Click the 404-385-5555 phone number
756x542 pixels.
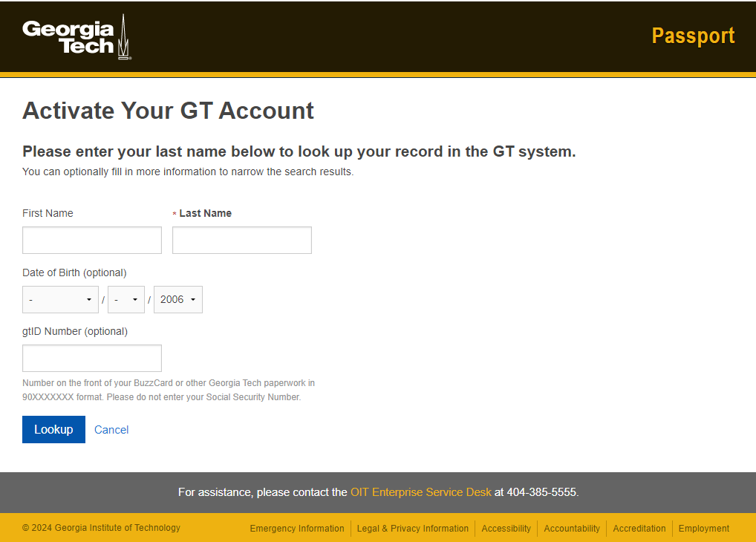tap(541, 492)
